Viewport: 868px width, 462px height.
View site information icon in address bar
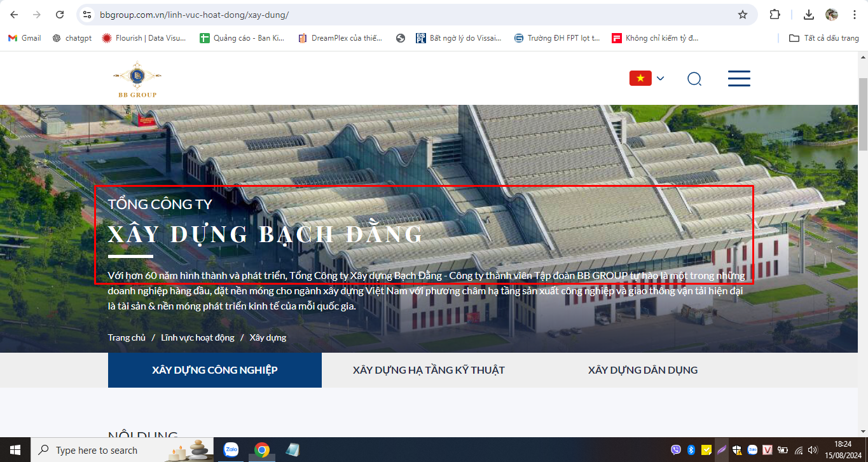pyautogui.click(x=88, y=15)
